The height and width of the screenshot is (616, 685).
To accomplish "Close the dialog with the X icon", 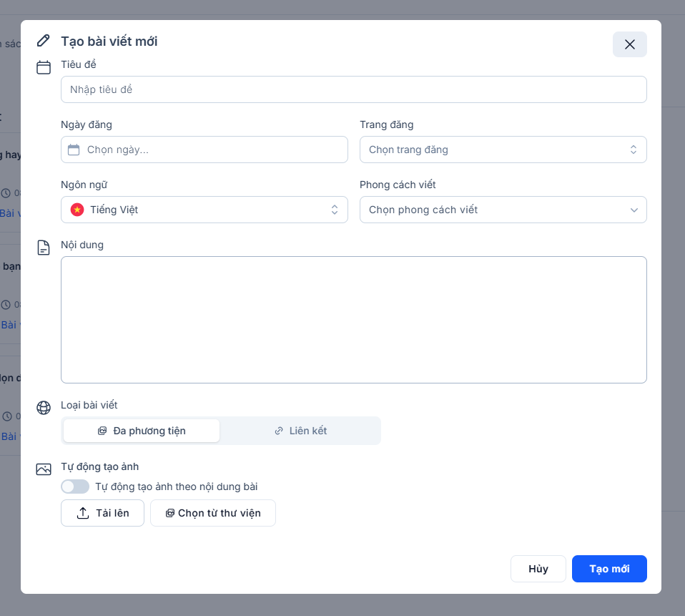I will tap(629, 44).
